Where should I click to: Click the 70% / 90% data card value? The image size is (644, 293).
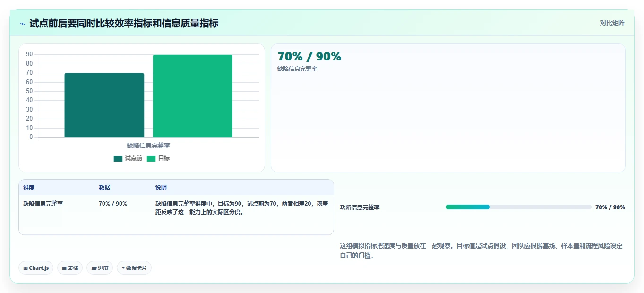(309, 56)
